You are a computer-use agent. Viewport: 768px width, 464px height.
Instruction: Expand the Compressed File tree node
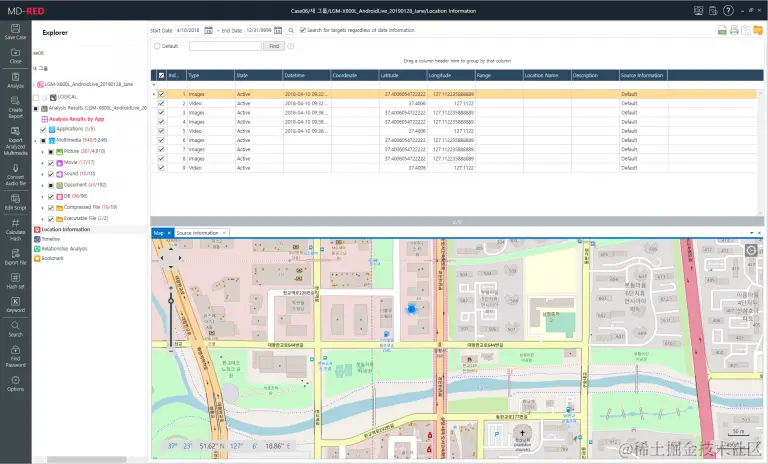click(42, 208)
